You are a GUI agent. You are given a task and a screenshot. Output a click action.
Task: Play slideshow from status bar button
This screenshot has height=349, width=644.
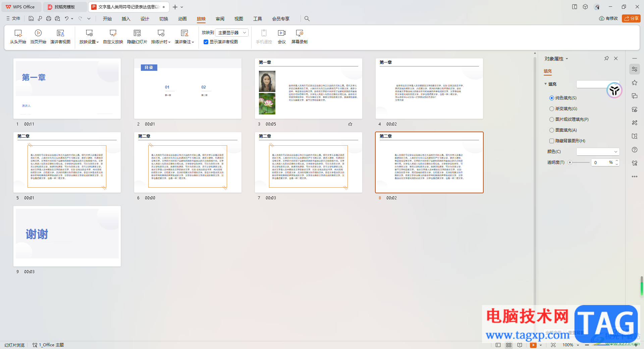[533, 345]
